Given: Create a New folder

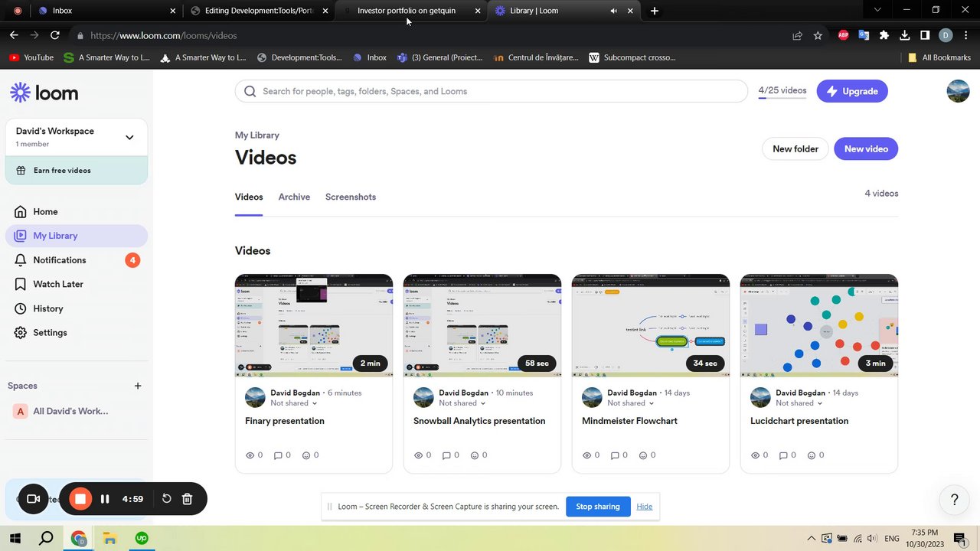Looking at the screenshot, I should [x=795, y=148].
